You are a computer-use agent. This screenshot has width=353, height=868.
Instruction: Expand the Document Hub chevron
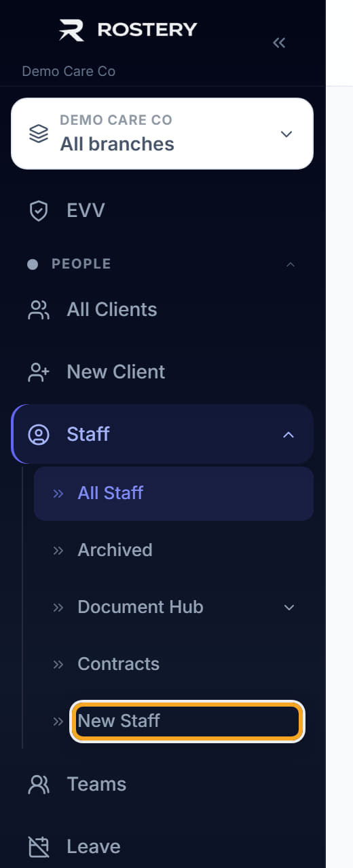pos(289,607)
